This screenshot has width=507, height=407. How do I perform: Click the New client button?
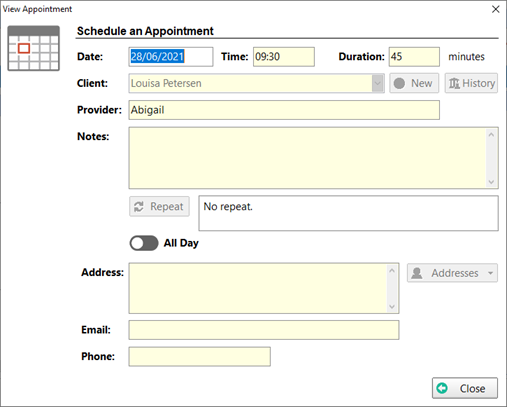pos(414,83)
